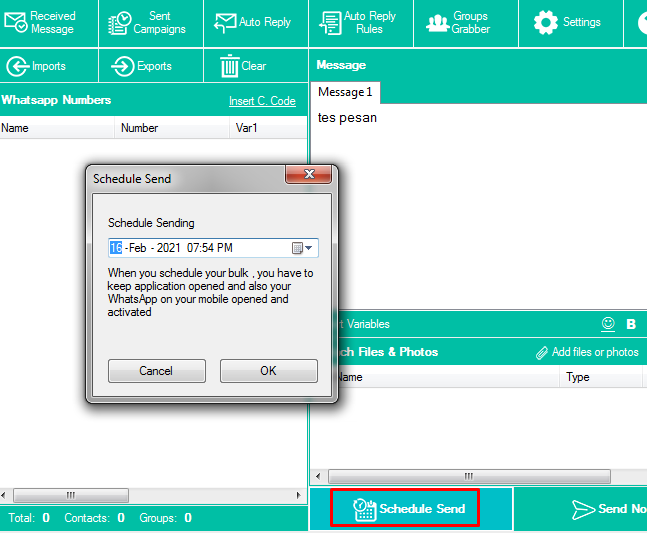The width and height of the screenshot is (647, 533).
Task: Click the contacts list horizontal scrollbar
Action: click(x=70, y=495)
